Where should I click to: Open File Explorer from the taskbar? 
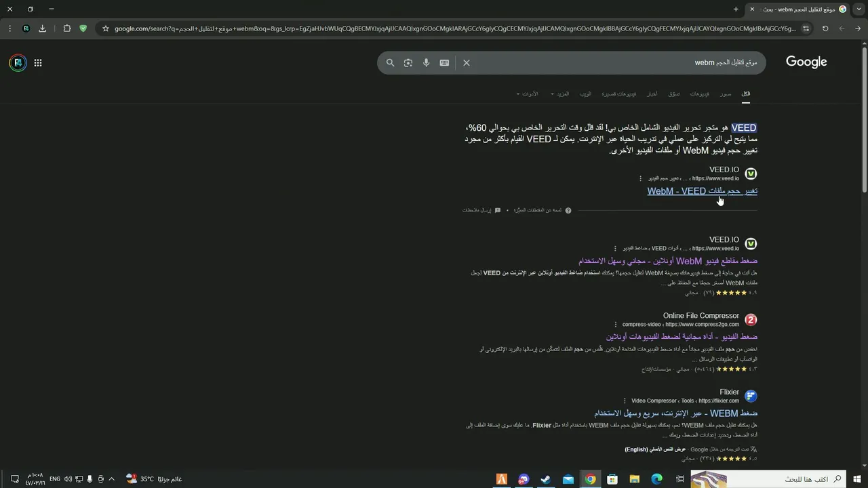tap(634, 479)
